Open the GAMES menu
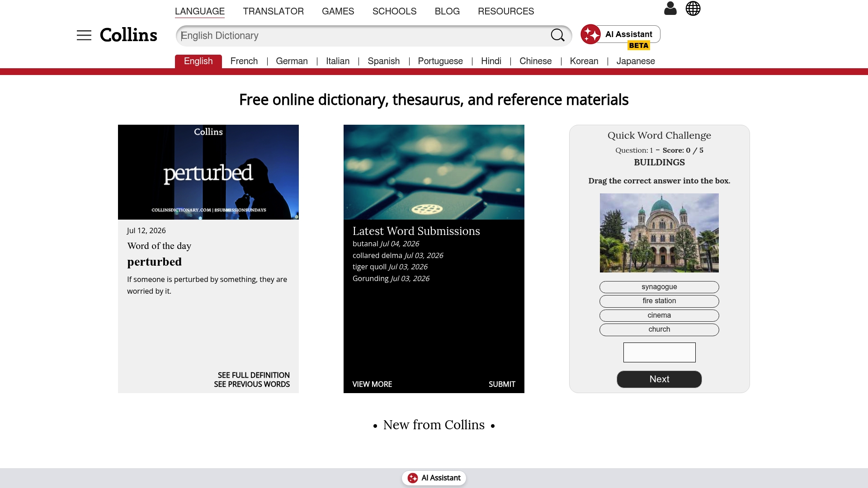Viewport: 868px width, 488px height. tap(338, 11)
